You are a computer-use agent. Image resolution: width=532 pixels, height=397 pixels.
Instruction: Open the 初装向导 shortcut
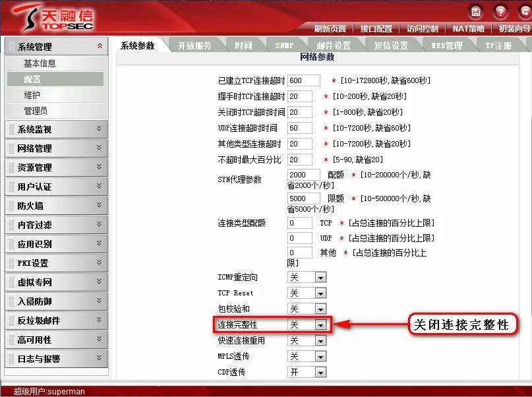514,29
